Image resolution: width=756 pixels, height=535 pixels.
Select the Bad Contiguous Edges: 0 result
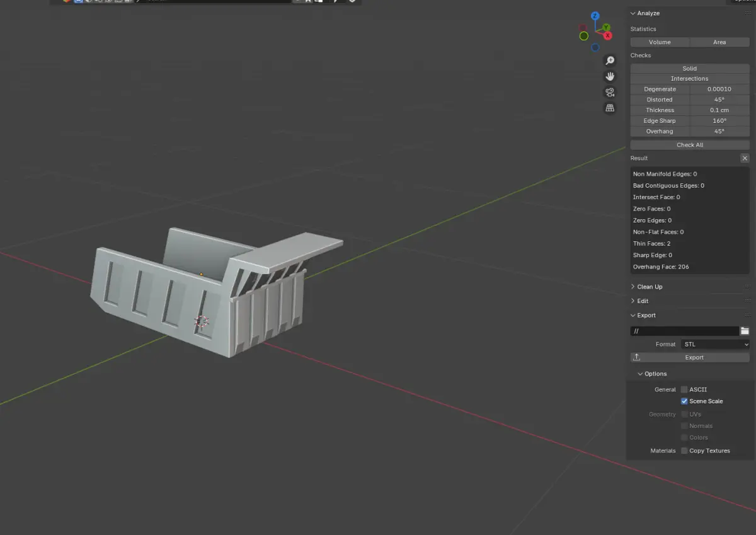click(668, 186)
